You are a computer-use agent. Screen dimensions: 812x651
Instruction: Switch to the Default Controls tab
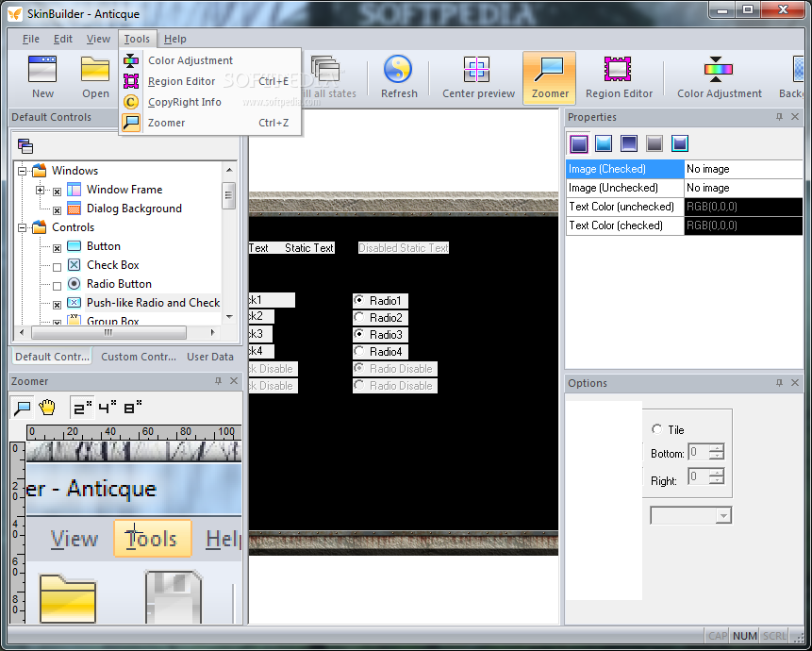(52, 357)
